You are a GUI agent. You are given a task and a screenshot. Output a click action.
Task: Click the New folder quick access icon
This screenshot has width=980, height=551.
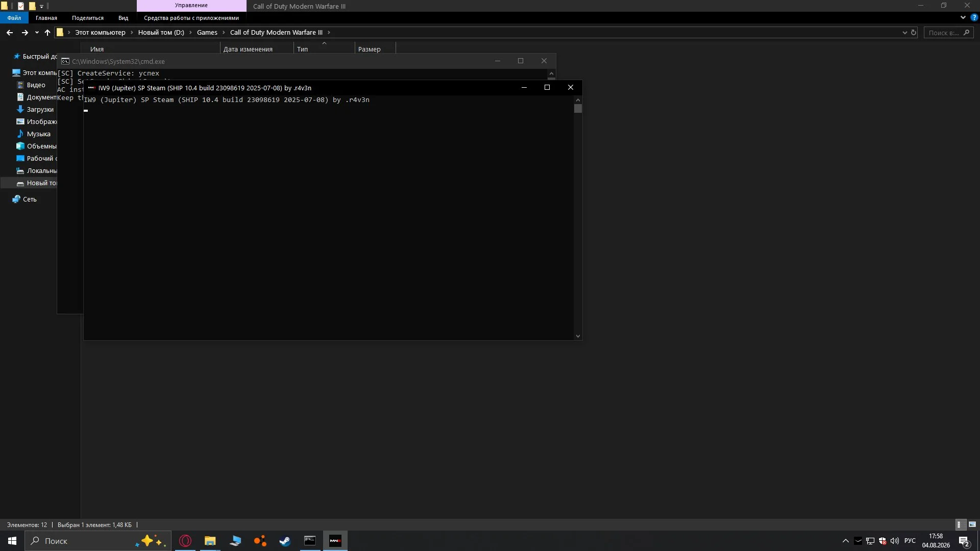(x=32, y=6)
